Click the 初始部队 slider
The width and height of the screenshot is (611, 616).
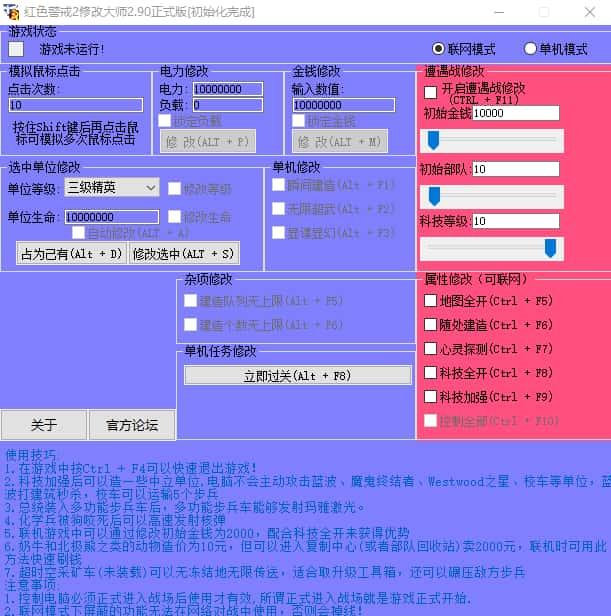(x=492, y=196)
